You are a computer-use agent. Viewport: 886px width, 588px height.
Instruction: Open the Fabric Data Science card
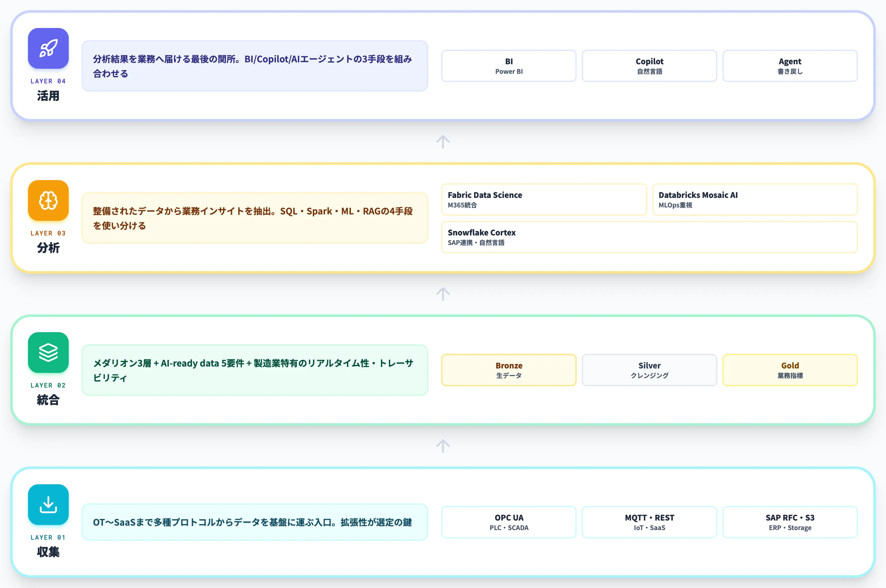point(544,199)
